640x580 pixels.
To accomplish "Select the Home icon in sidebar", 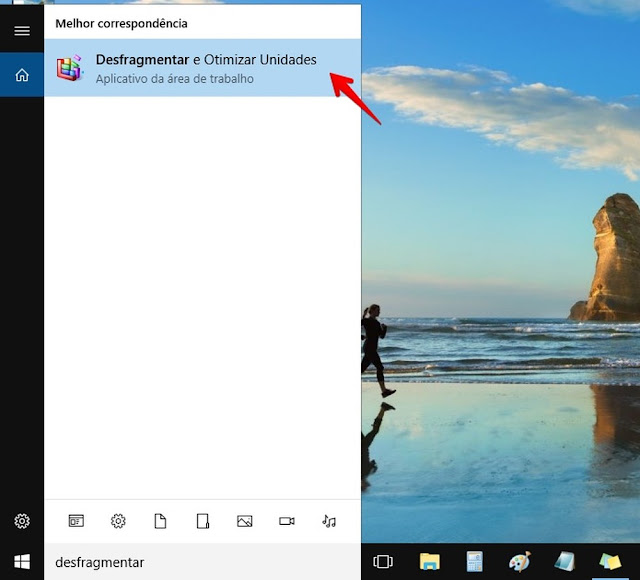I will tap(22, 75).
